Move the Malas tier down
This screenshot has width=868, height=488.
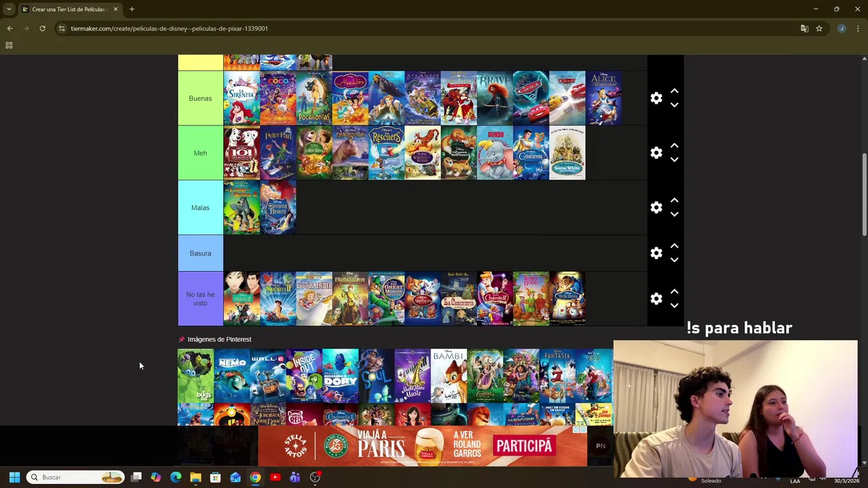coord(674,215)
